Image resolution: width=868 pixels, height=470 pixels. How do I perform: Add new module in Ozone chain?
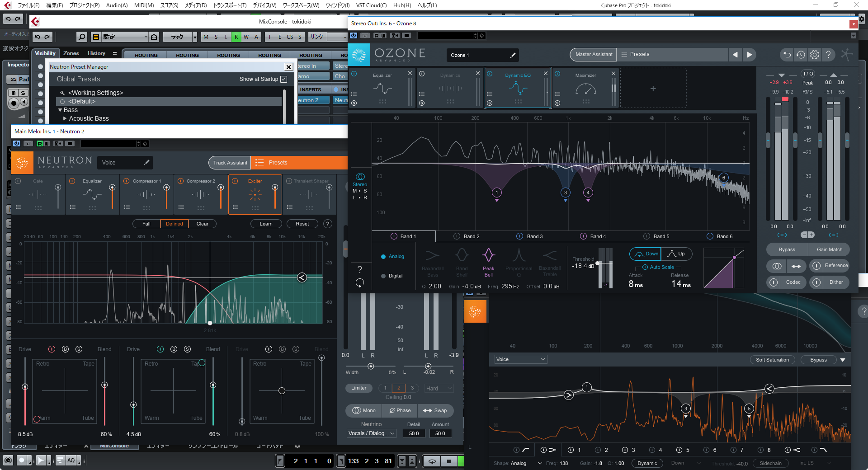pyautogui.click(x=653, y=89)
